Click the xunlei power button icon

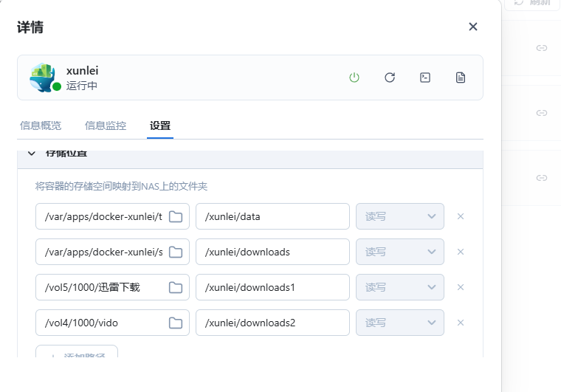point(354,78)
